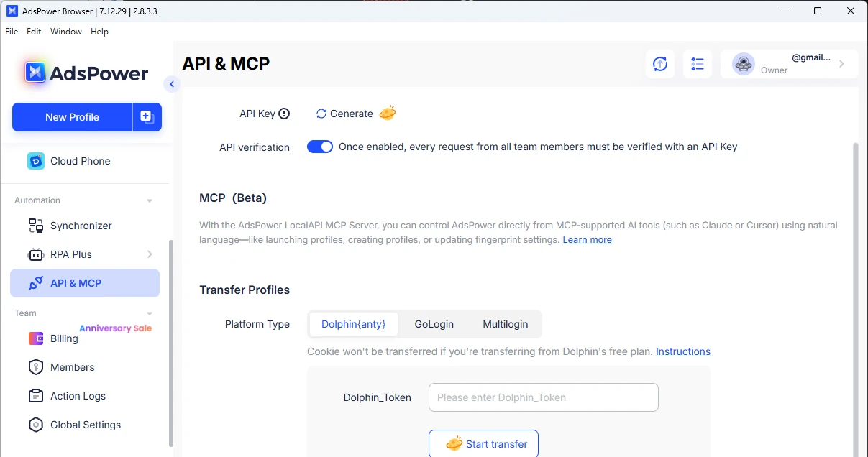Screen dimensions: 868x457
Task: Click the Start transfer button
Action: point(483,443)
